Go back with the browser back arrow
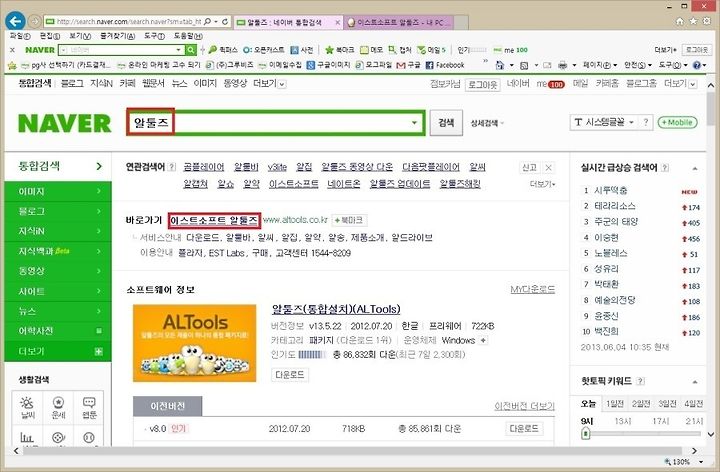Screen dimensions: 720x472 (x=15, y=21)
